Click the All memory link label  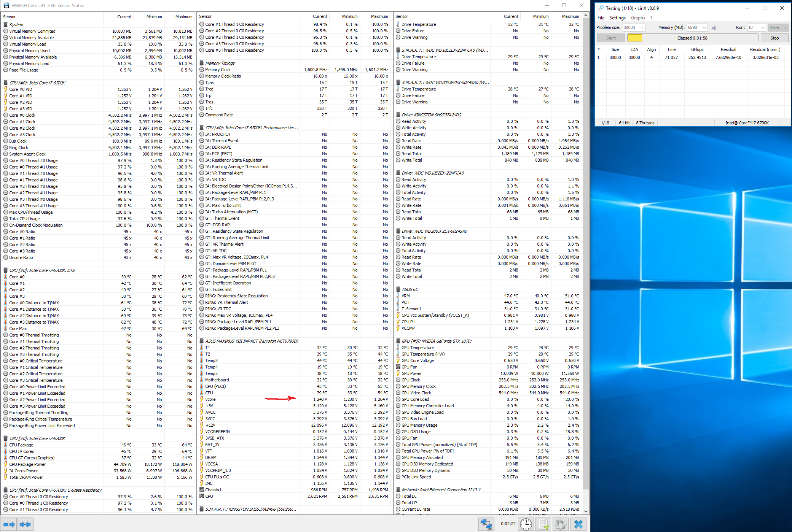[714, 28]
